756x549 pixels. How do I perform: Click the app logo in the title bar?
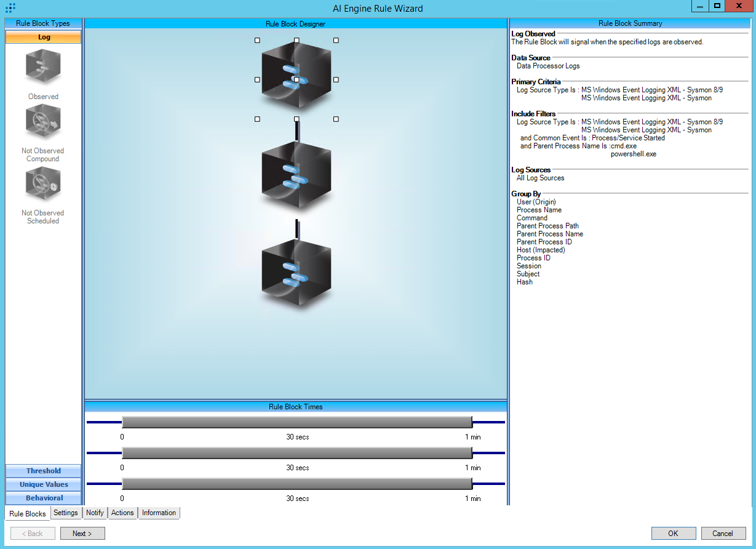pos(10,8)
